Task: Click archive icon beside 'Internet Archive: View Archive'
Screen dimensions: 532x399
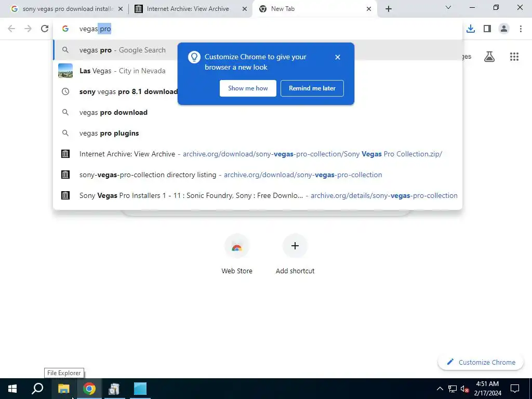Action: [65, 154]
